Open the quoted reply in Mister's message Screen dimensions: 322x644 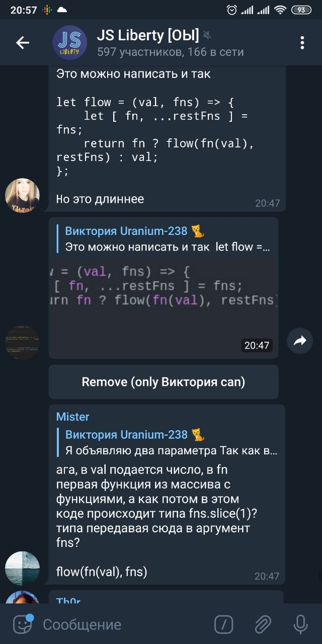click(x=171, y=442)
